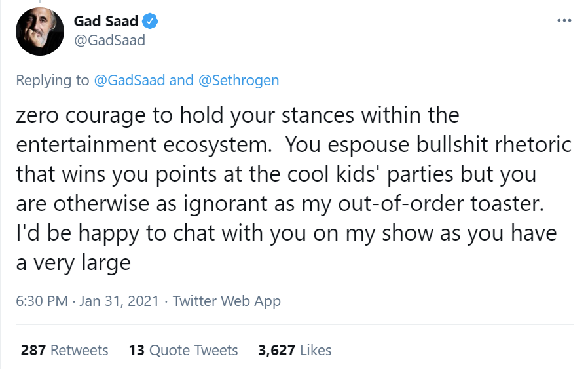Click the "Replying to" gray text
Viewport: 588px width, 369px height.
[52, 80]
